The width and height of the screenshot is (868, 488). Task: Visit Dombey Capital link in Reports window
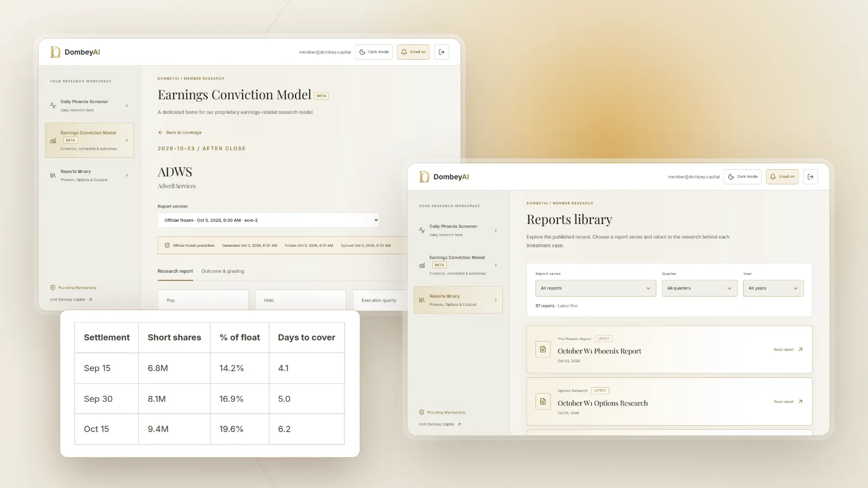click(x=440, y=425)
